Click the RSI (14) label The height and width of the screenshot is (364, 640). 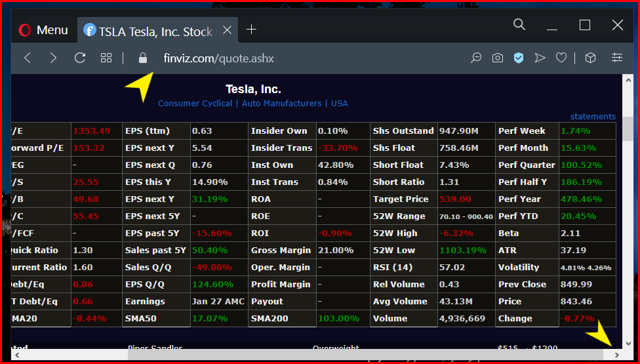pyautogui.click(x=393, y=268)
